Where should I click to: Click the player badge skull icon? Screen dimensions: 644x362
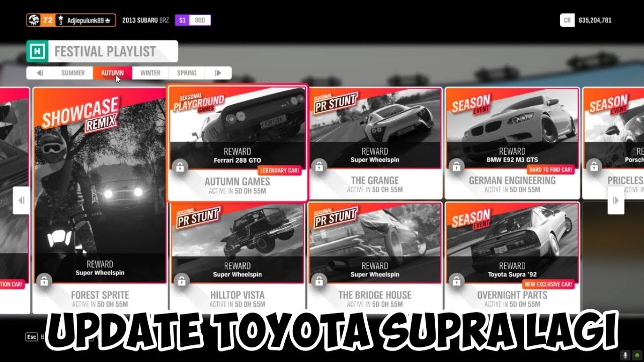[34, 21]
